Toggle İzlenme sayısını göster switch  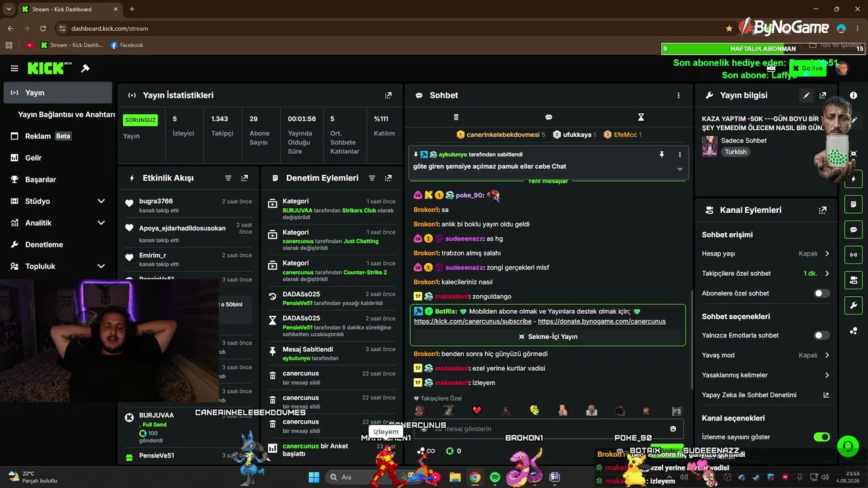[822, 437]
